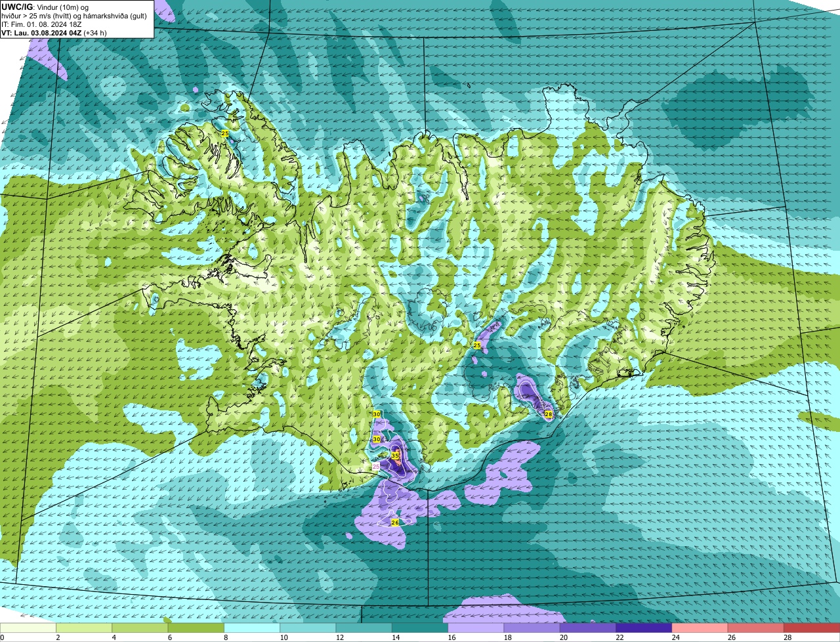This screenshot has width=840, height=642.
Task: Select the 8–10 m/s light cyan legend swatch
Action: [252, 628]
